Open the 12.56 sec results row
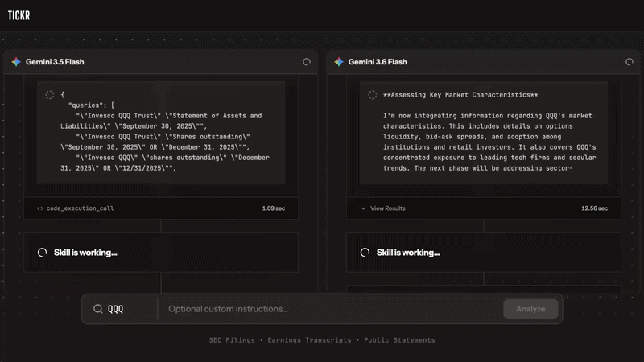The image size is (644, 362). pos(484,208)
